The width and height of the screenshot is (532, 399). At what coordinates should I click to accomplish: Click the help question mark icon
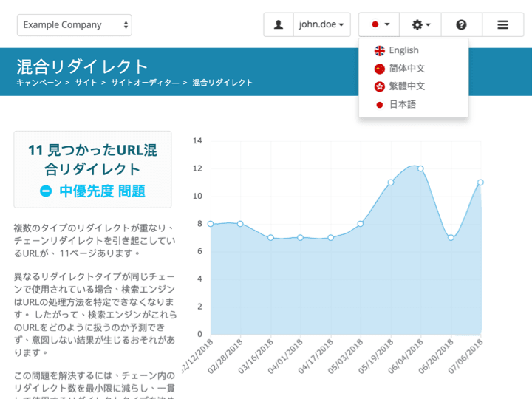(461, 24)
